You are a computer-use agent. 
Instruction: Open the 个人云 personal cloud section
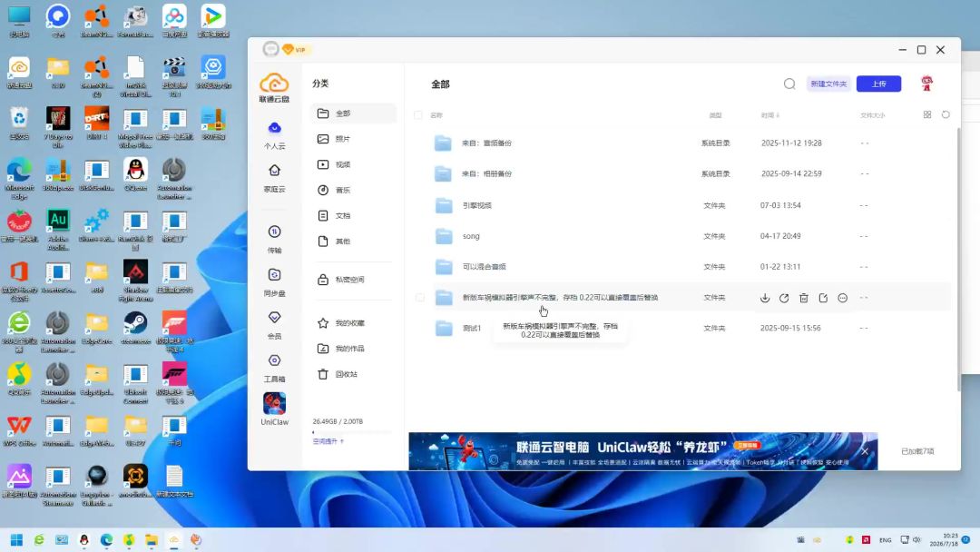[x=274, y=135]
